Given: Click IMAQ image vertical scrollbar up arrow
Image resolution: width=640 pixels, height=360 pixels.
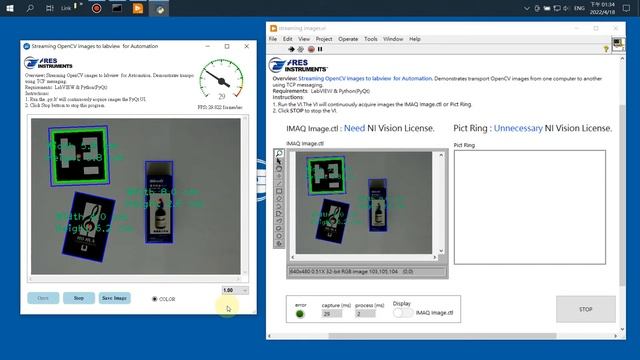Looking at the screenshot, I should pos(441,155).
